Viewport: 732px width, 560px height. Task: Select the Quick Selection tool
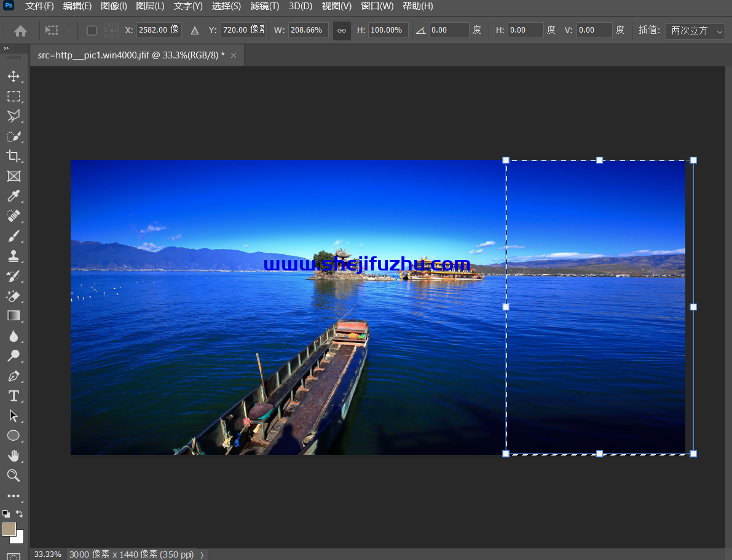tap(14, 136)
